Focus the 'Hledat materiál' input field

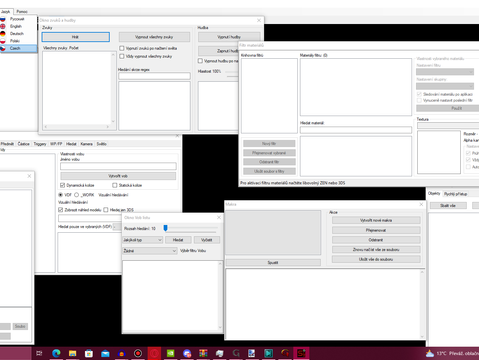click(356, 130)
